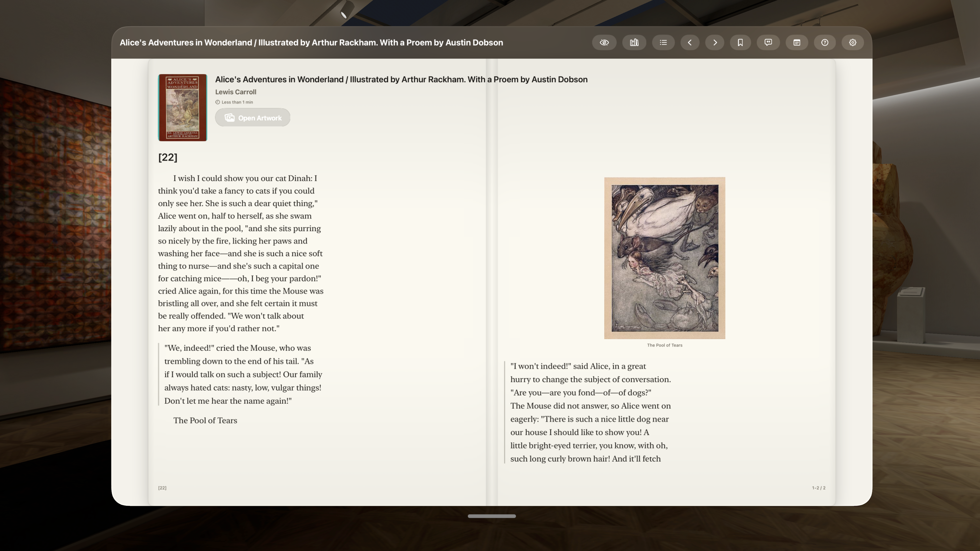Go to previous page arrow
The width and height of the screenshot is (980, 551).
point(690,43)
